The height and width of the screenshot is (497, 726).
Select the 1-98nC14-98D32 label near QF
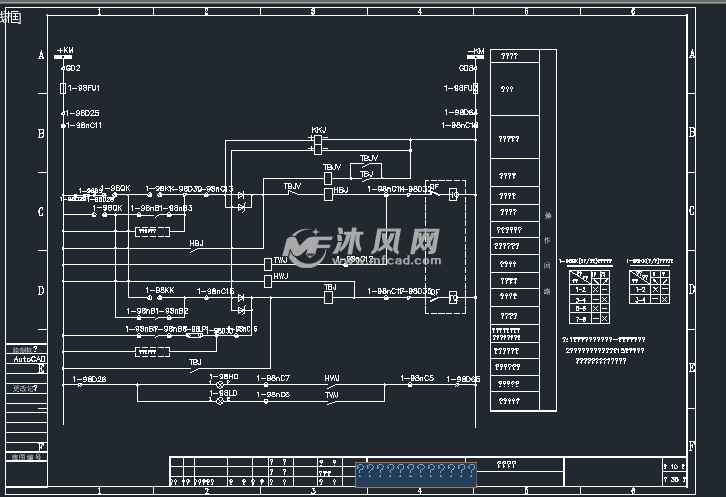(x=399, y=189)
